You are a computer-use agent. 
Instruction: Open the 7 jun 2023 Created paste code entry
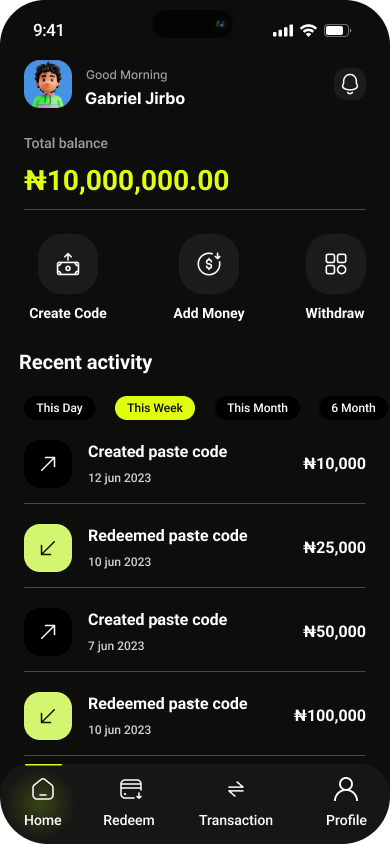[195, 631]
